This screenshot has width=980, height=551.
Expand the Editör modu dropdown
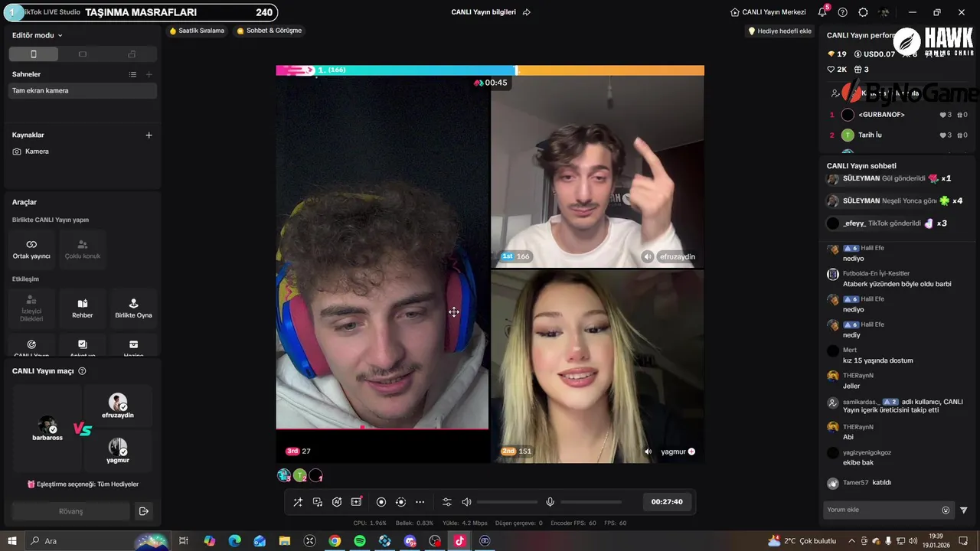click(x=38, y=35)
